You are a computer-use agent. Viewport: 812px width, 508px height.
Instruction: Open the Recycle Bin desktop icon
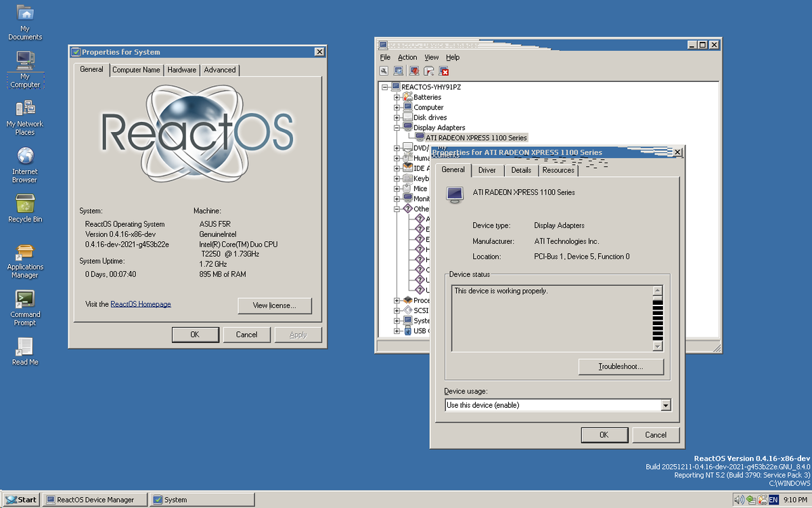(25, 203)
